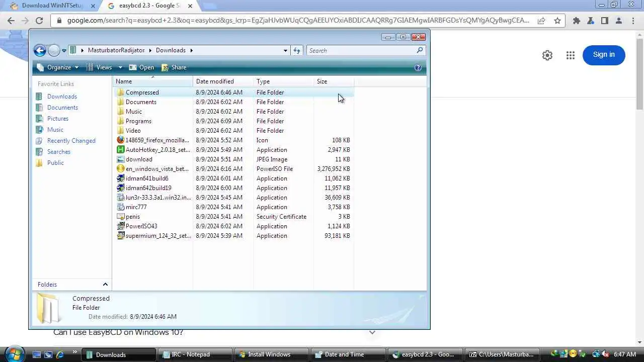Screen dimensions: 644x362
Task: Sort by the Date modified column header
Action: [223, 81]
